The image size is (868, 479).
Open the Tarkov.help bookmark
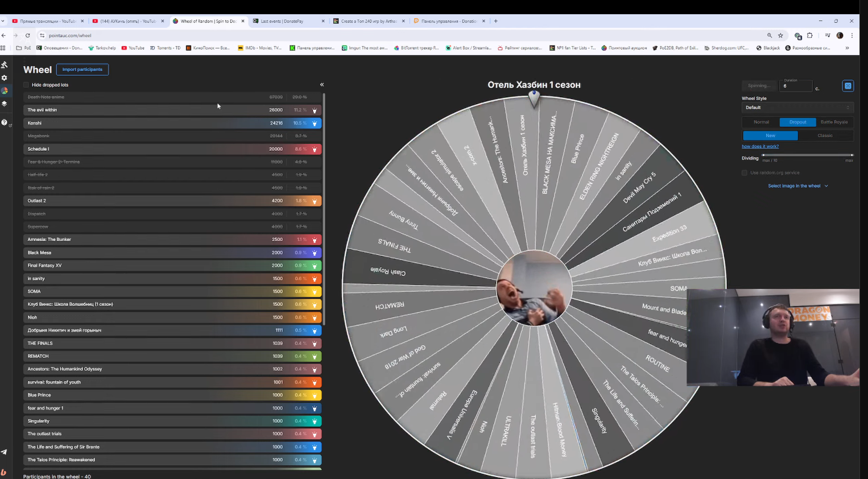(102, 48)
